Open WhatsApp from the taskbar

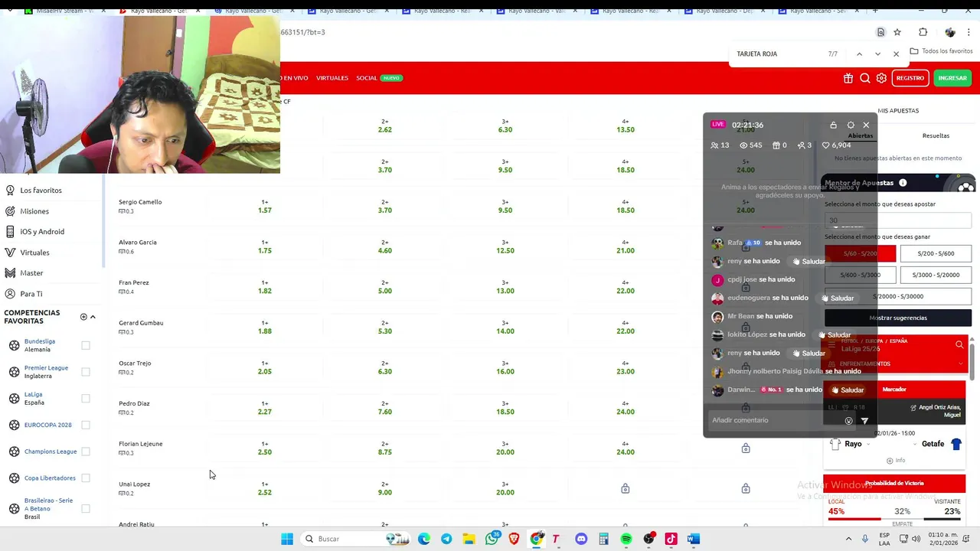click(492, 539)
